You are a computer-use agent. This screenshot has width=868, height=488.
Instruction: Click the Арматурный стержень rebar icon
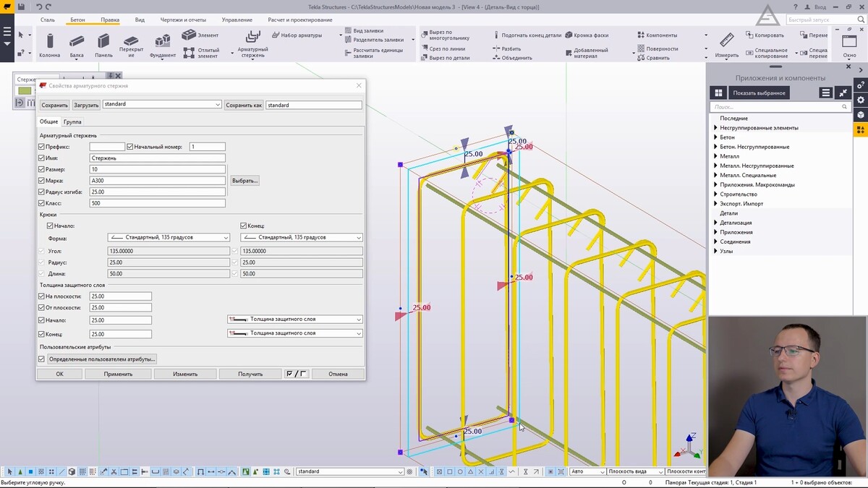(252, 38)
